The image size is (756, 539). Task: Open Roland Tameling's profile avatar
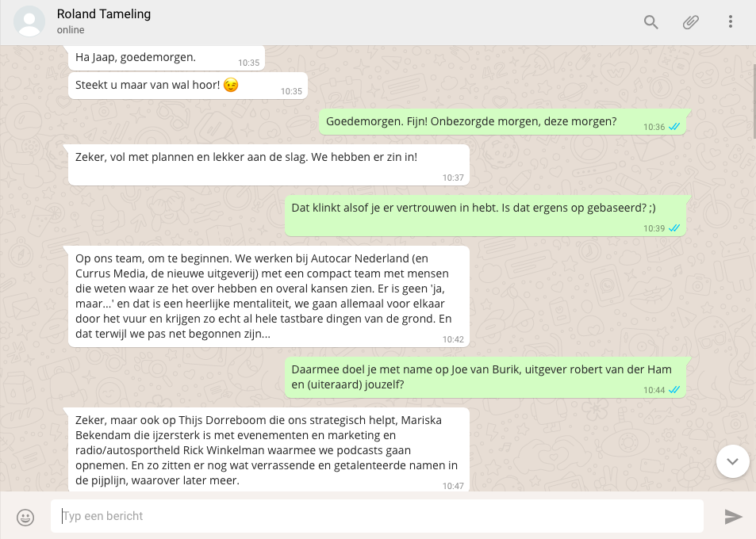pos(29,21)
